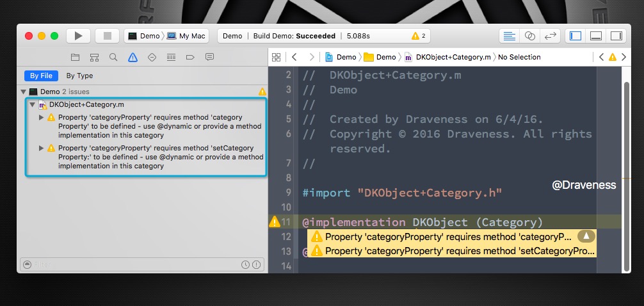The height and width of the screenshot is (306, 644).
Task: Open the Find navigator magnifier icon
Action: 113,57
